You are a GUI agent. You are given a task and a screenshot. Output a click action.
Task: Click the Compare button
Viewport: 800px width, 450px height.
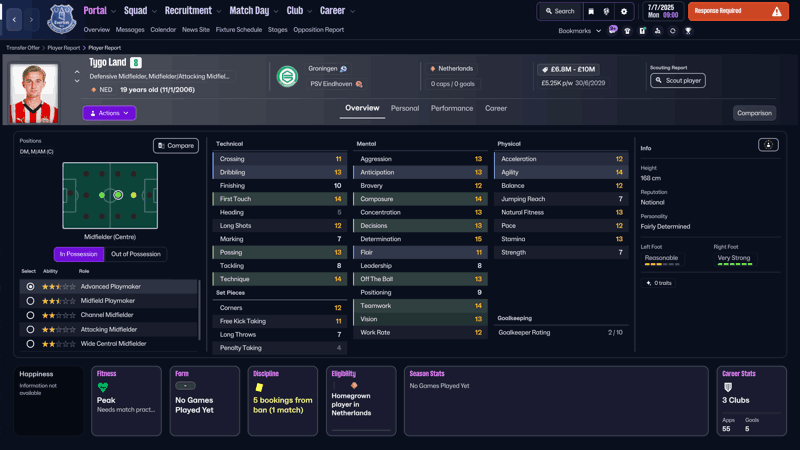176,145
